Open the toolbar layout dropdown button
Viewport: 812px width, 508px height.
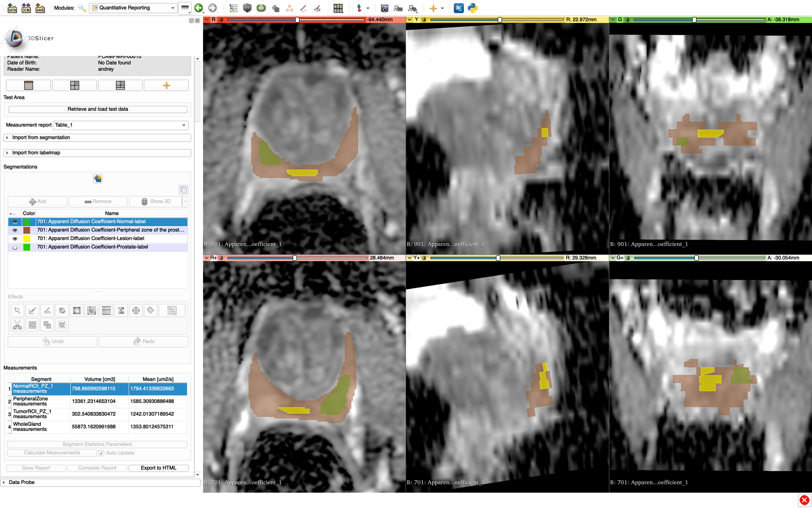coord(185,8)
